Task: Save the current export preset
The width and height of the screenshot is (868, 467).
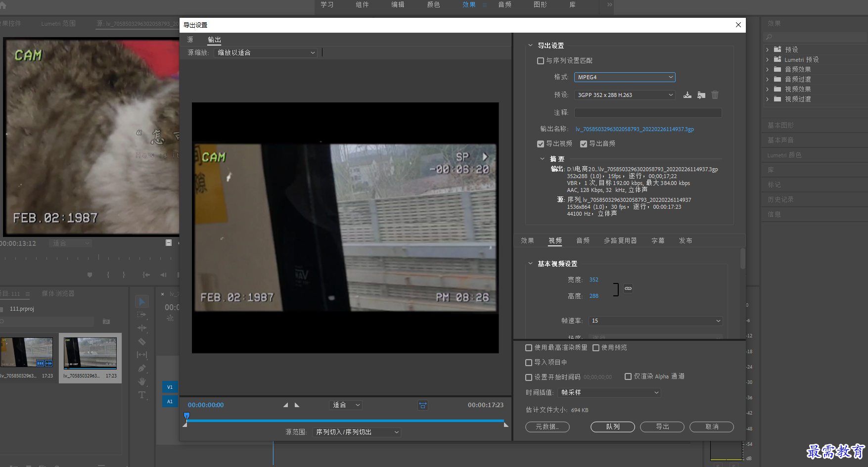Action: pyautogui.click(x=687, y=95)
